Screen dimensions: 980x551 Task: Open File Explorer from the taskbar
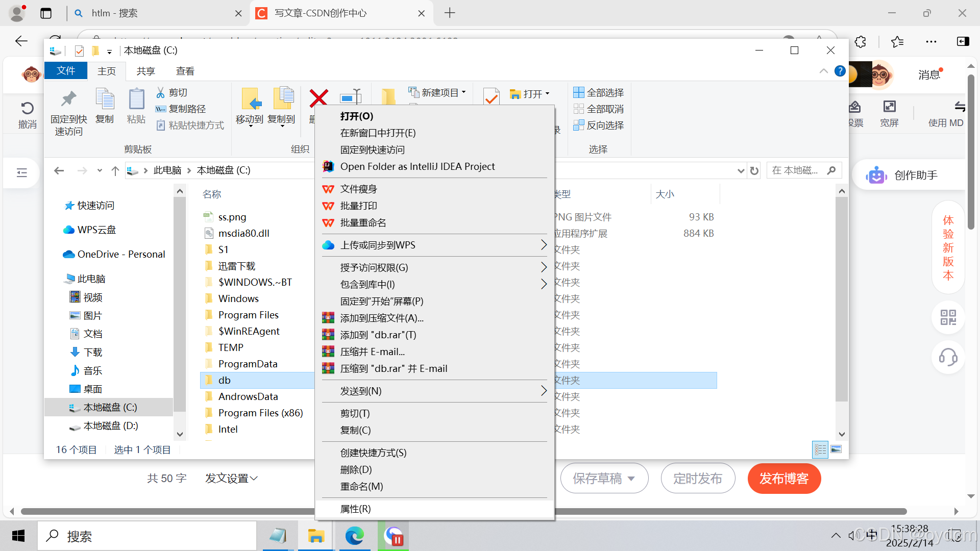(316, 536)
